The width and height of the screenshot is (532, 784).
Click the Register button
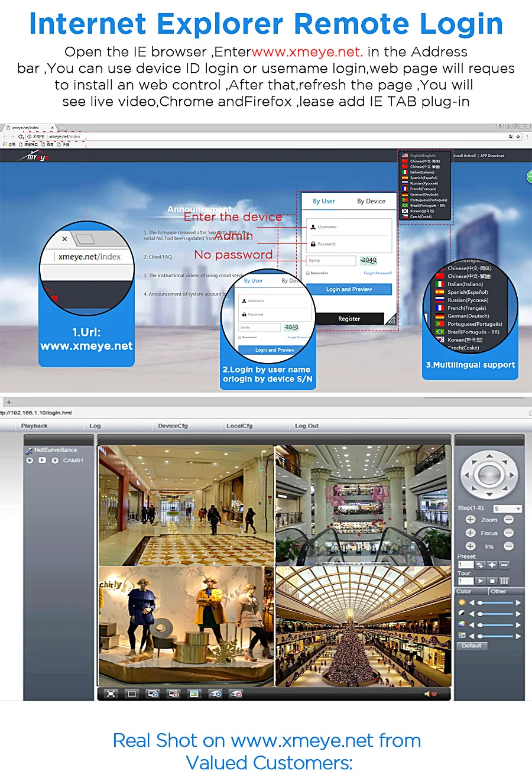[349, 319]
